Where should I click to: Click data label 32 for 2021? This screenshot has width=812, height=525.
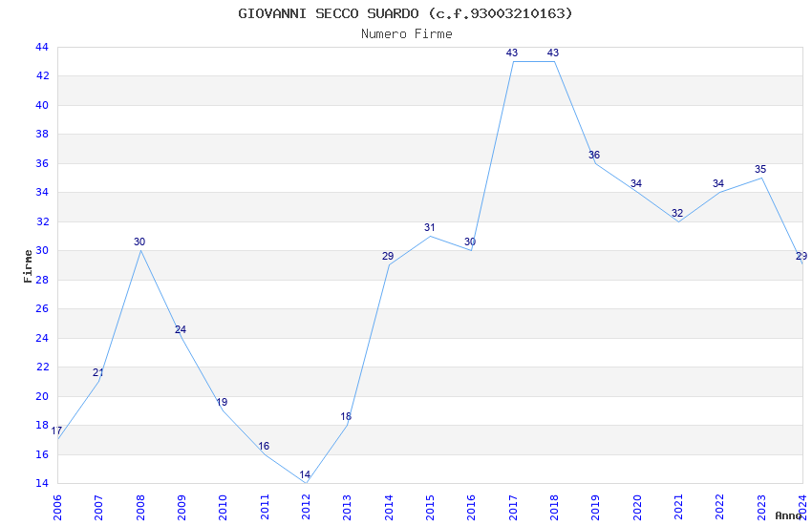coord(677,213)
